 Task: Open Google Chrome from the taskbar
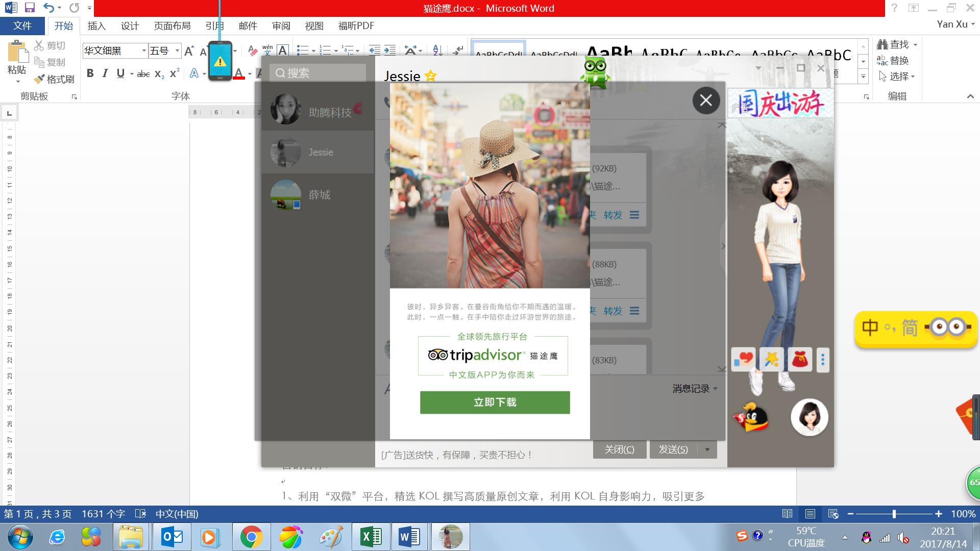pos(251,537)
